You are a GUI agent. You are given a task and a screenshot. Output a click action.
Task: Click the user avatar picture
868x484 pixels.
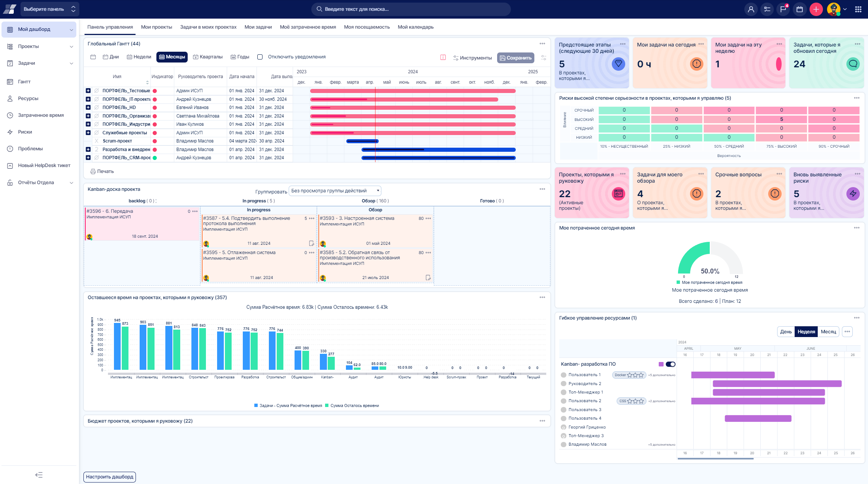pyautogui.click(x=833, y=9)
